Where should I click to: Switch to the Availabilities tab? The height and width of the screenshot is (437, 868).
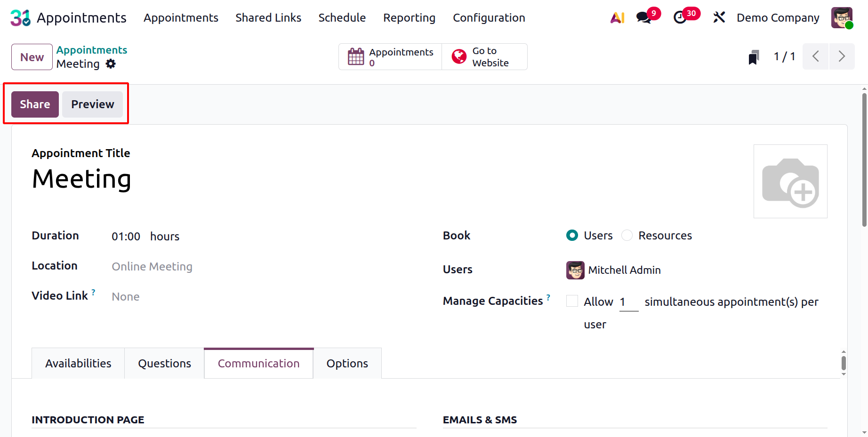78,363
